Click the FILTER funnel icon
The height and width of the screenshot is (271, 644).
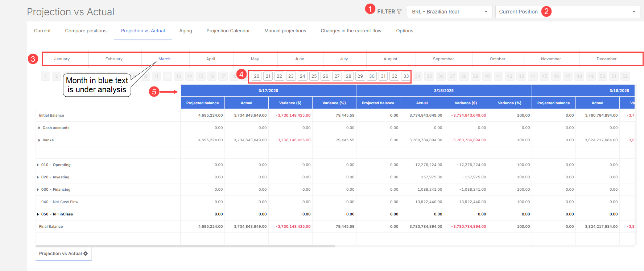(399, 12)
